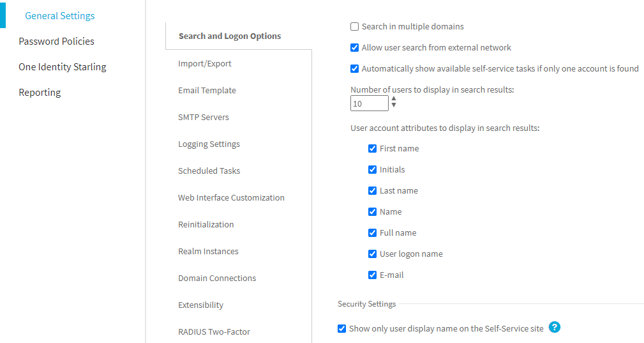Click the number of users input field

(370, 103)
